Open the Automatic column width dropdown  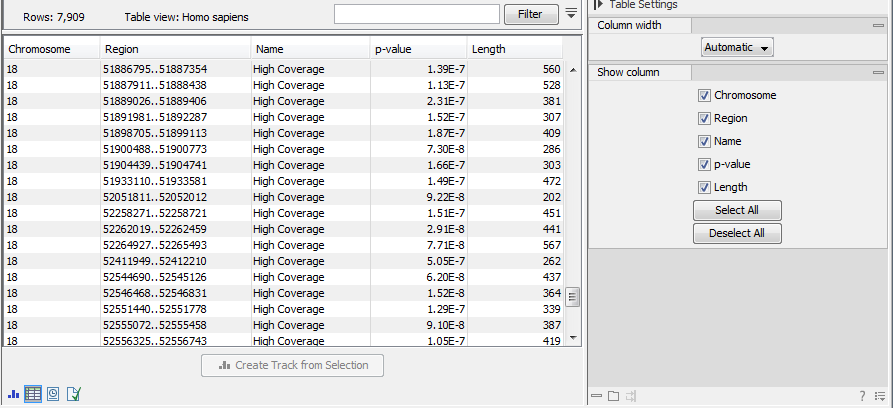pyautogui.click(x=738, y=47)
